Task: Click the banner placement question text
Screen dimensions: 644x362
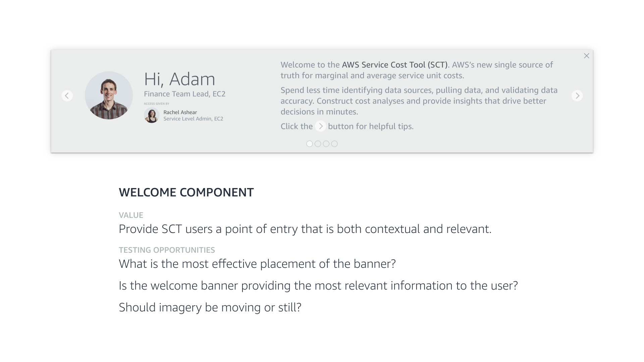Action: [257, 264]
